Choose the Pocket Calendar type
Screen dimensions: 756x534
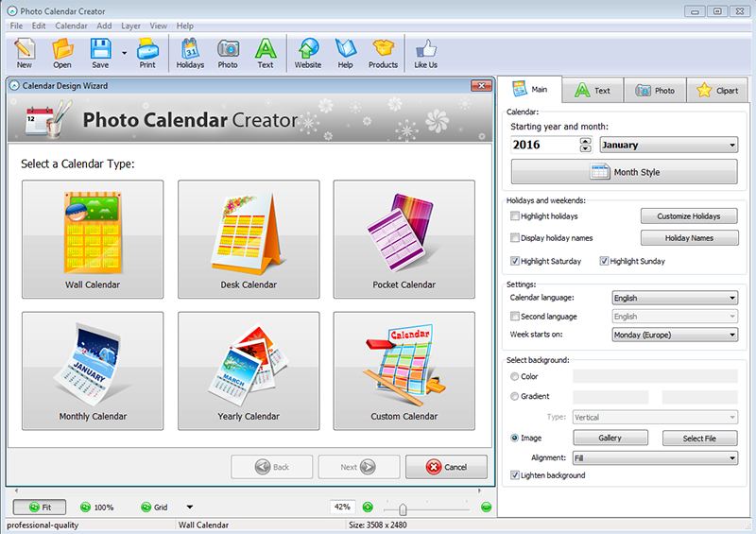click(x=404, y=239)
